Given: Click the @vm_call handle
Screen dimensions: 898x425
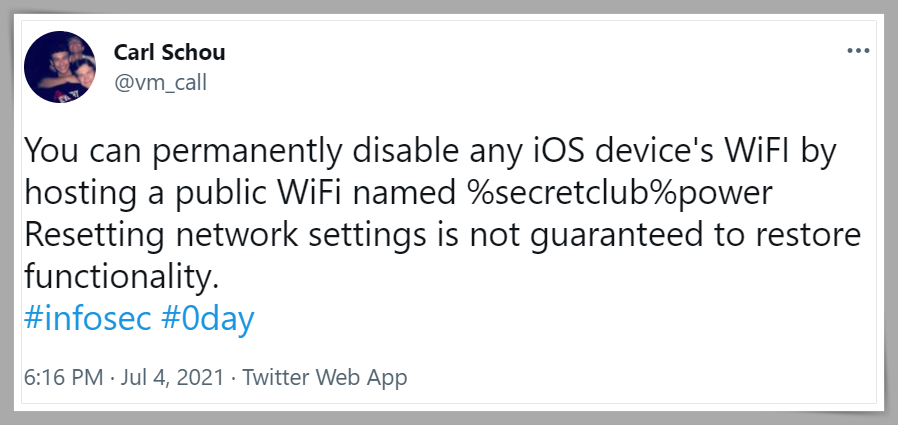Looking at the screenshot, I should click(160, 82).
